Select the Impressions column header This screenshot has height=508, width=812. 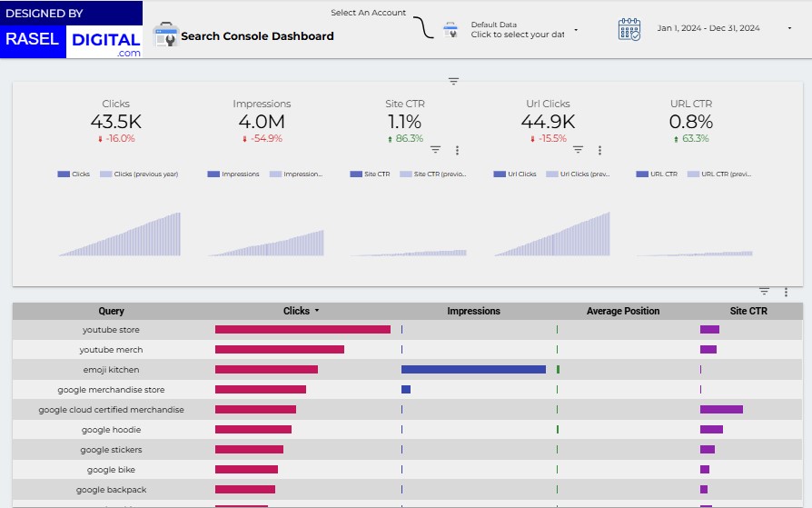[473, 311]
